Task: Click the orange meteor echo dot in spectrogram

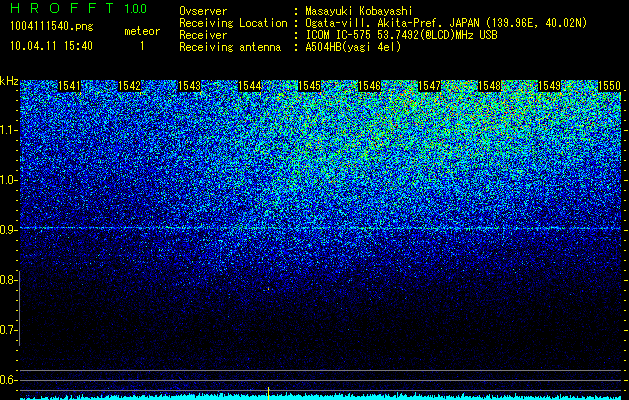Action: [268, 288]
